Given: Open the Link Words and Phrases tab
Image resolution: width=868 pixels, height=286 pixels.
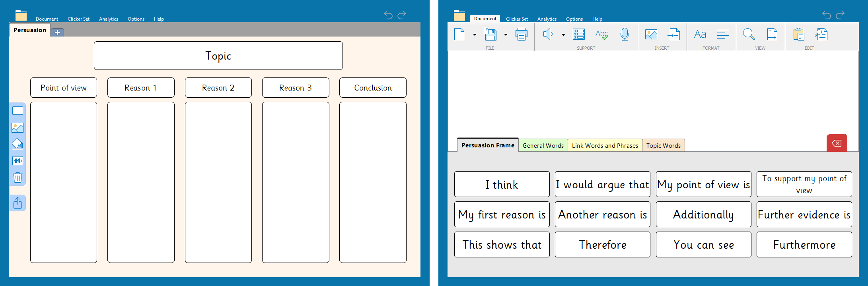Looking at the screenshot, I should (605, 146).
